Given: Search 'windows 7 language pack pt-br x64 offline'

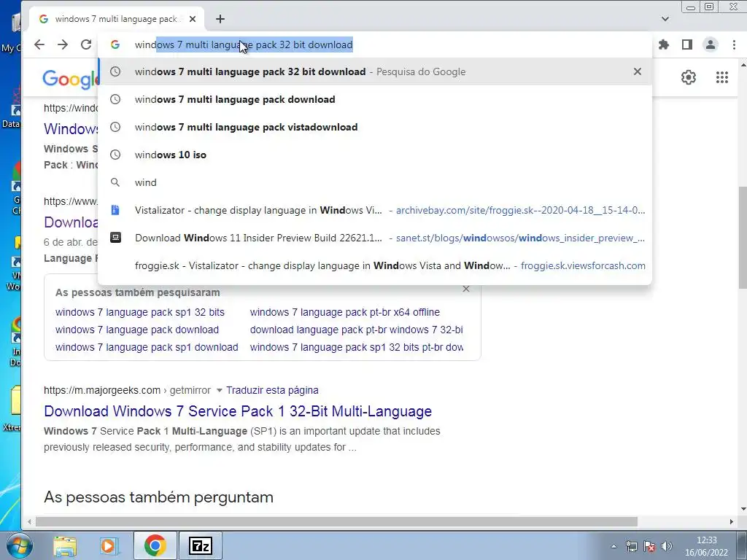Looking at the screenshot, I should pyautogui.click(x=345, y=312).
